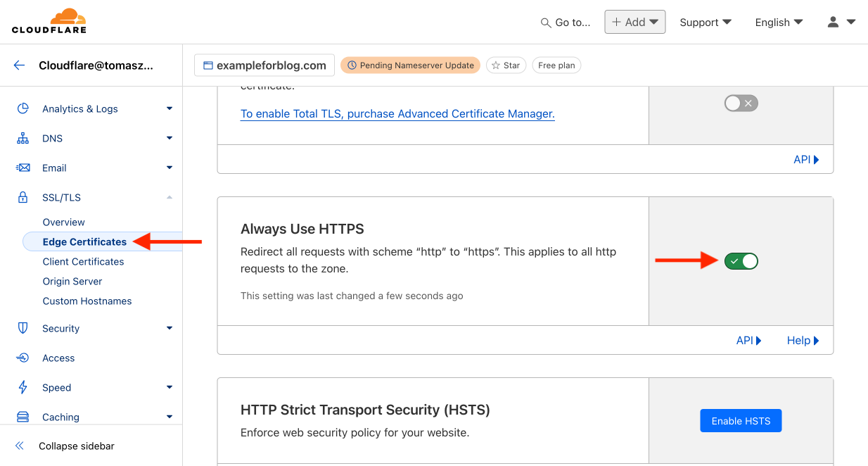Click the purchase Advanced Certificate Manager link
Image resolution: width=868 pixels, height=466 pixels.
coord(397,113)
